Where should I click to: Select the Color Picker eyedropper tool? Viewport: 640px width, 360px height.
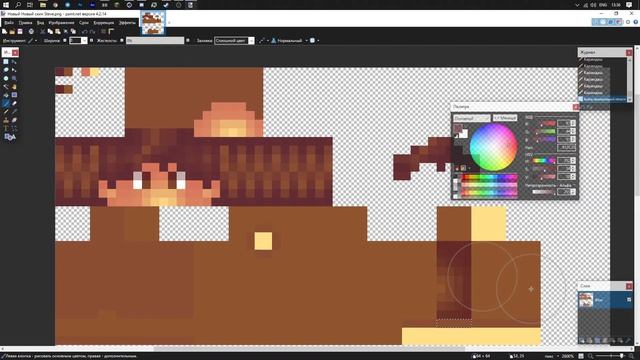coord(14,112)
